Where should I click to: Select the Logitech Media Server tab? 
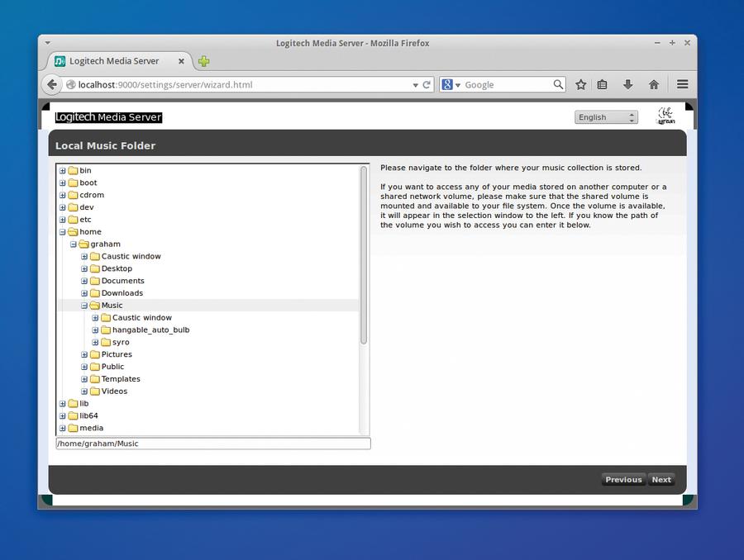click(x=120, y=61)
